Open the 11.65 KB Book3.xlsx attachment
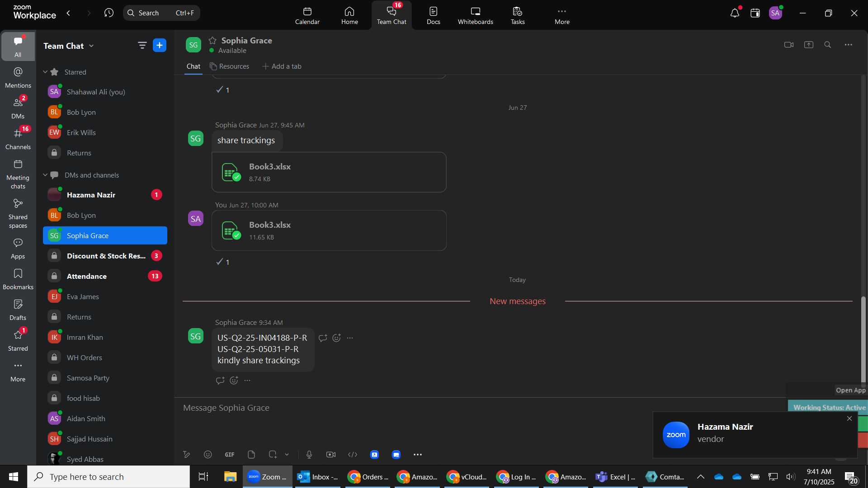868x488 pixels. click(x=329, y=230)
